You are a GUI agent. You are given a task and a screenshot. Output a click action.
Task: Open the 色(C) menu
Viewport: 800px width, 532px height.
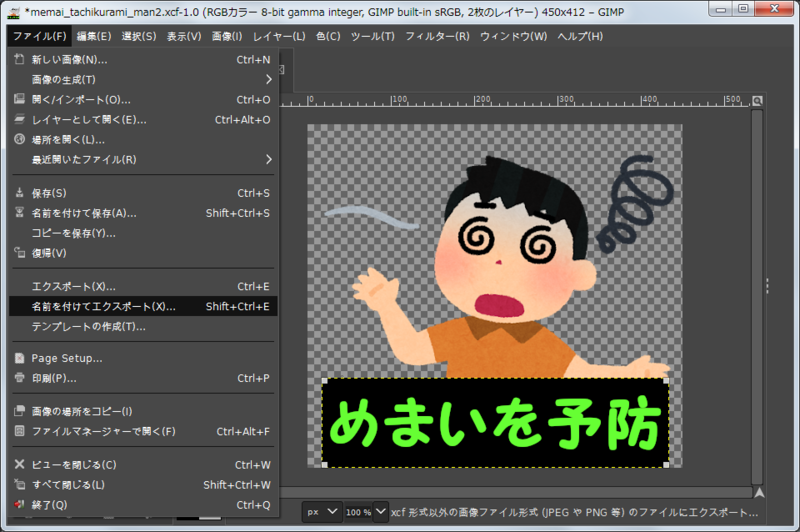click(328, 36)
